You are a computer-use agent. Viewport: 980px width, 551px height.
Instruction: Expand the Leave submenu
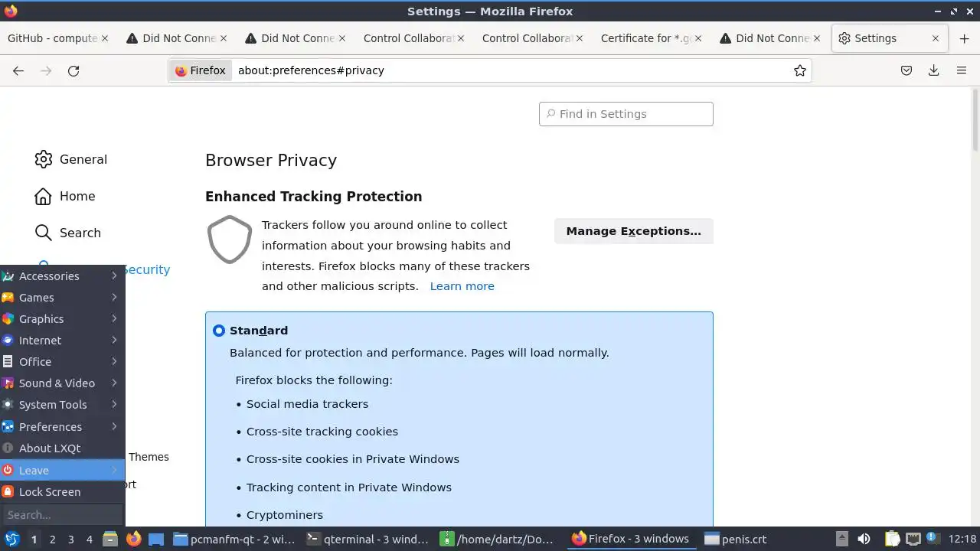pyautogui.click(x=61, y=470)
